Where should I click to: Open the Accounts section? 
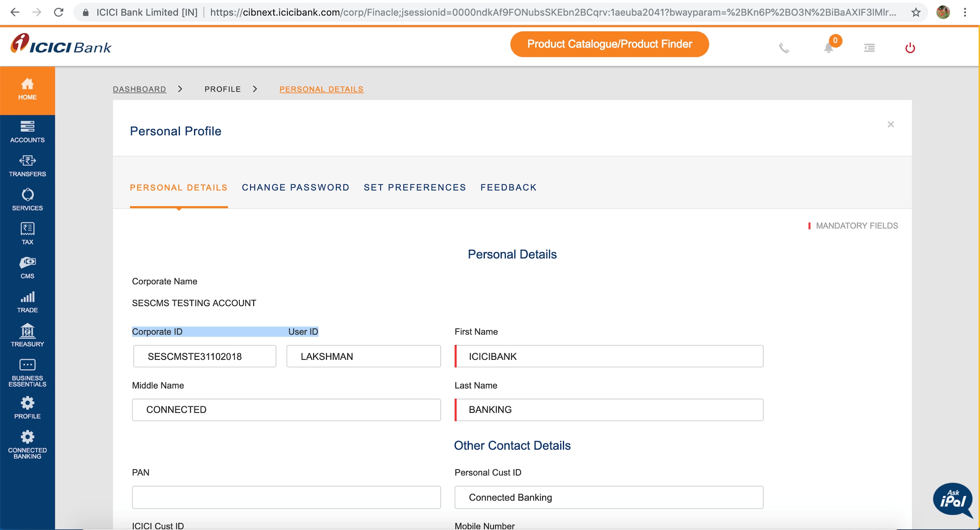(27, 132)
